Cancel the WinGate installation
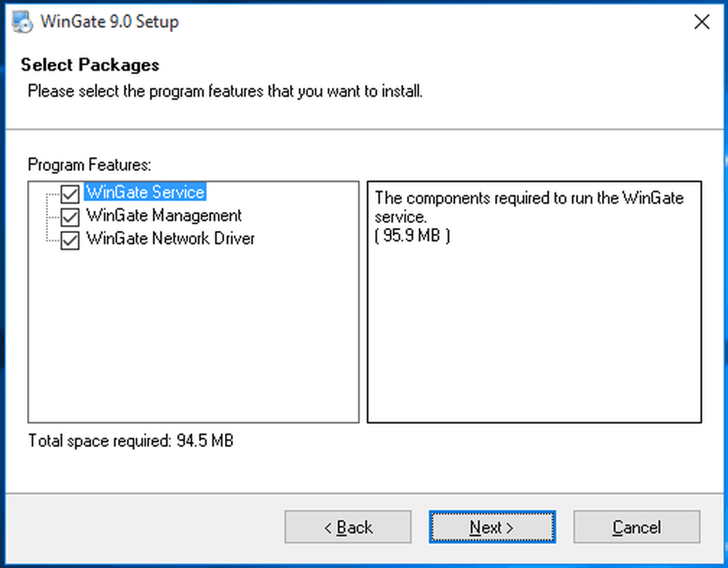 [x=636, y=526]
